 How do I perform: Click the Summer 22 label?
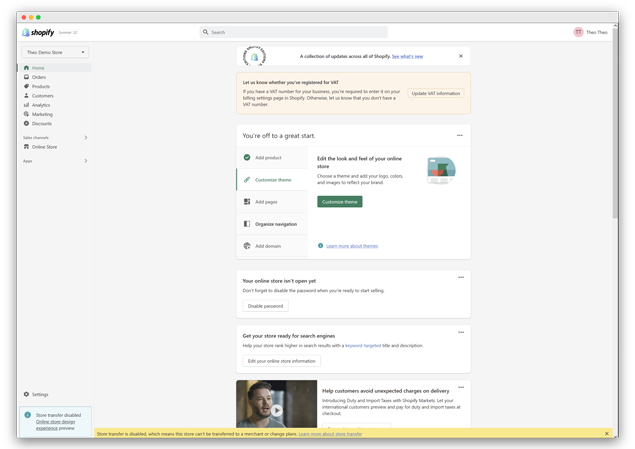tap(68, 32)
